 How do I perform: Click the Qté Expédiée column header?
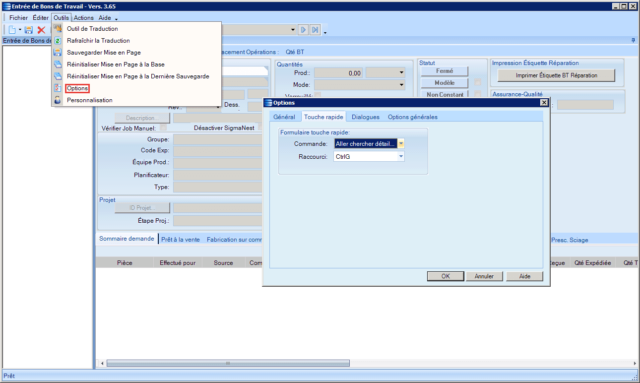[592, 263]
